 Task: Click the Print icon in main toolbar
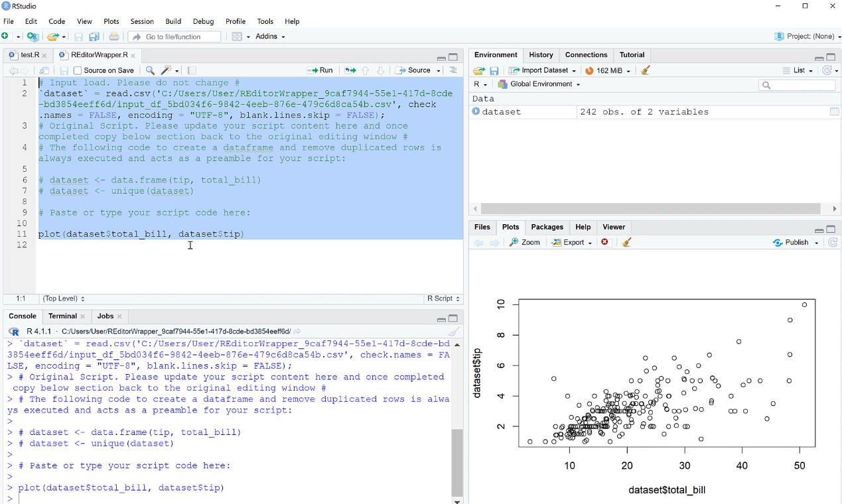(x=114, y=36)
